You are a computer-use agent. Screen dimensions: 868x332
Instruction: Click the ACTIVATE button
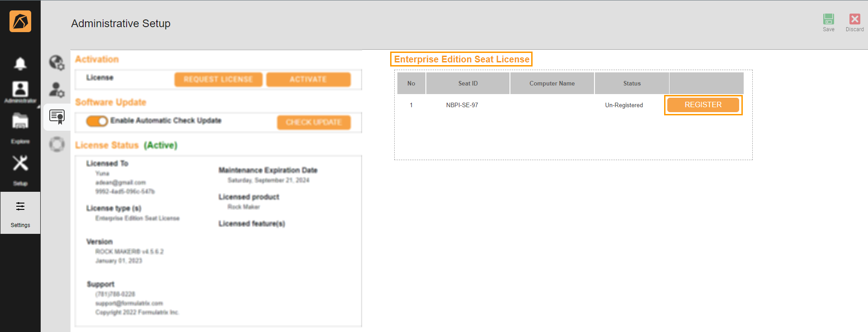(x=308, y=79)
